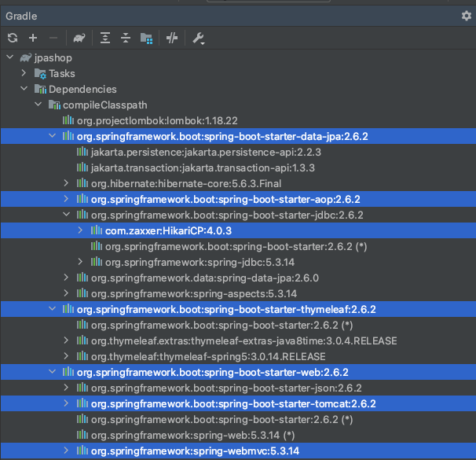Expand spring-boot-starter-json node

pyautogui.click(x=66, y=388)
